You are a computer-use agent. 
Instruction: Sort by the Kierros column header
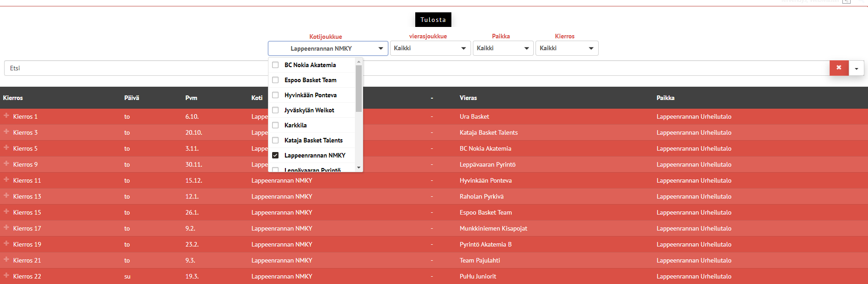click(13, 98)
